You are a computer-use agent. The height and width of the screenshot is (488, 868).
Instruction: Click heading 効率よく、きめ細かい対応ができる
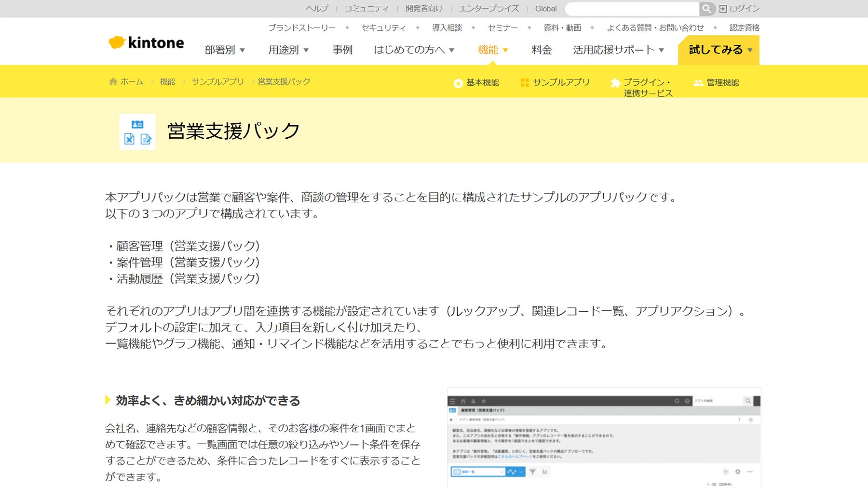208,400
